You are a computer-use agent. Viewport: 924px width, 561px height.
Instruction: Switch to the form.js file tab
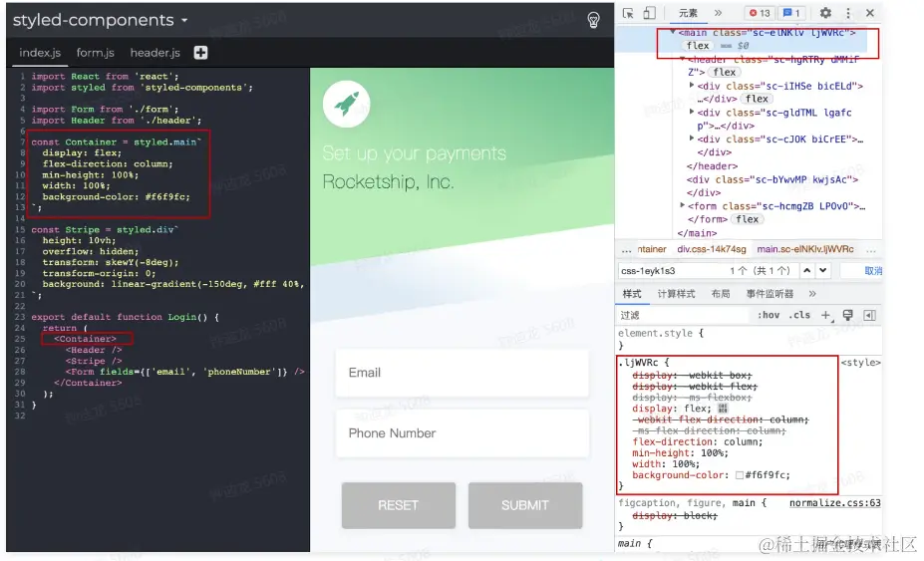click(95, 53)
